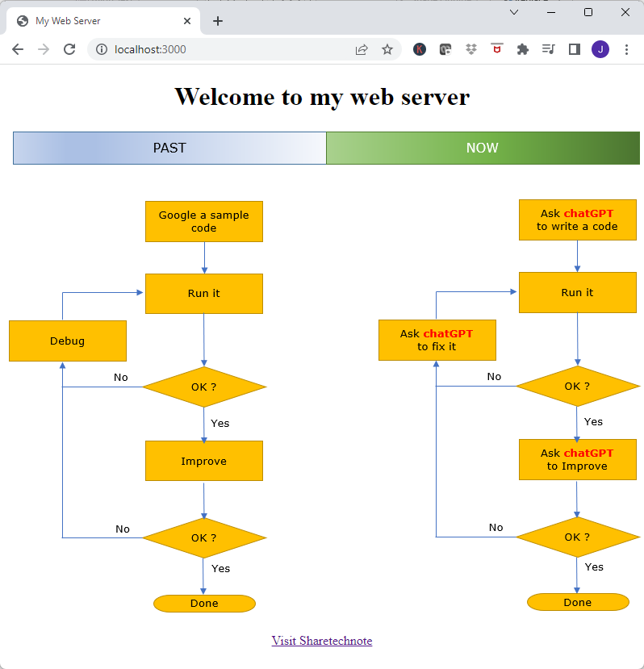Maximize the browser window
Screen dimensions: 644x669
(588, 12)
